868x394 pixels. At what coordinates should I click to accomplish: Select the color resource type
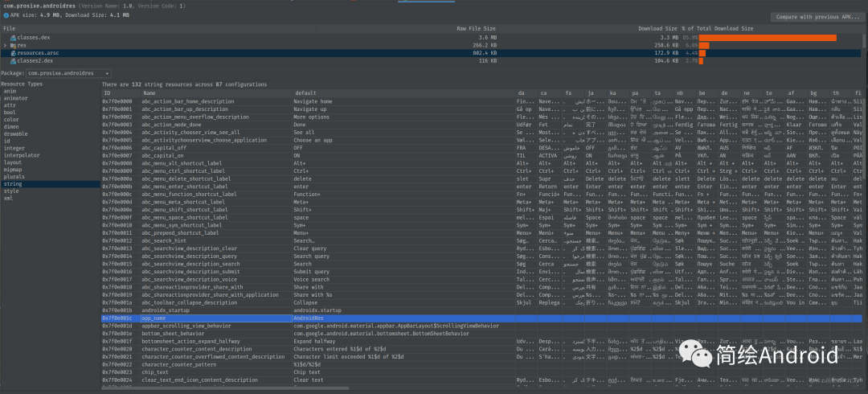click(11, 120)
